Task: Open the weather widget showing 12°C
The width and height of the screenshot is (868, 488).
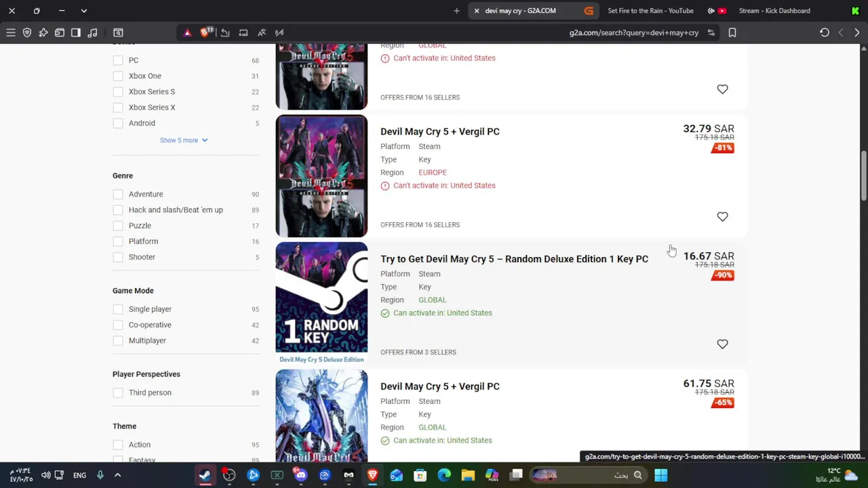Action: point(837,475)
